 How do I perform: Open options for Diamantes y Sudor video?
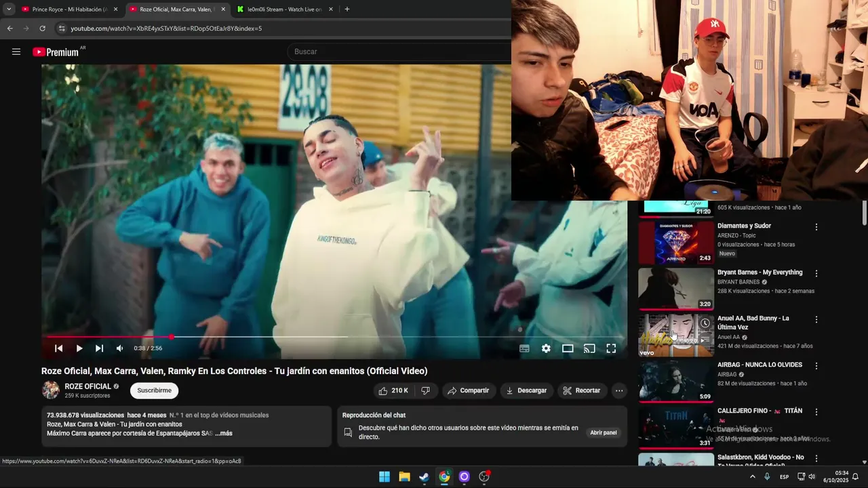click(x=816, y=227)
